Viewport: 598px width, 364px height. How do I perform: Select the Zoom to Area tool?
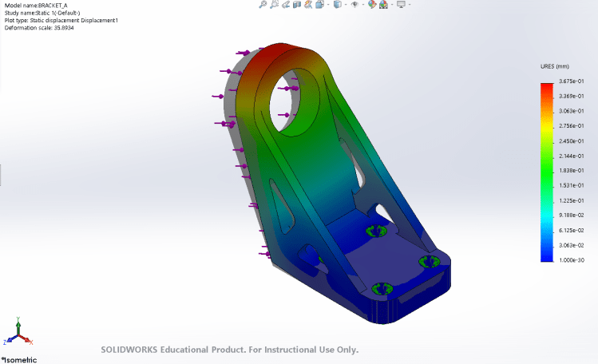pyautogui.click(x=274, y=4)
